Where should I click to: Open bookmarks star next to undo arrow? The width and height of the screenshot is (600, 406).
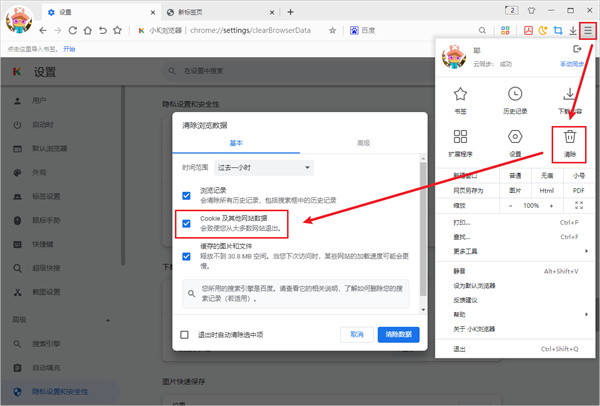tap(117, 31)
